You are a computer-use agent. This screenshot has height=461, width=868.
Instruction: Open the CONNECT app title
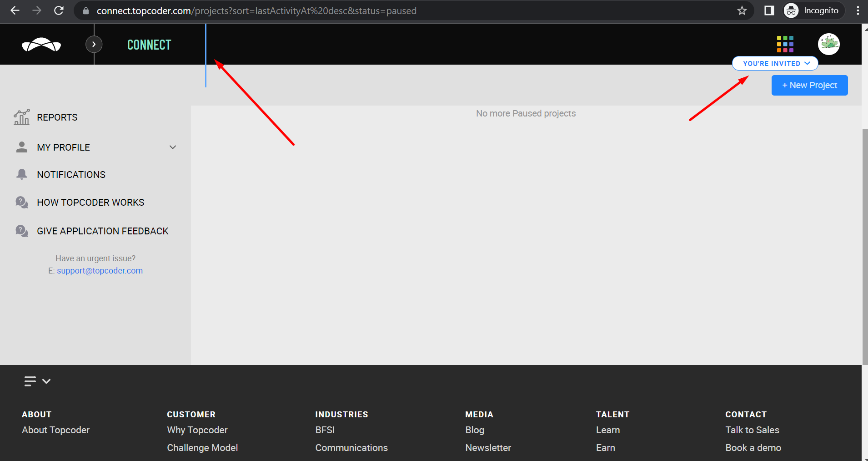coord(149,45)
